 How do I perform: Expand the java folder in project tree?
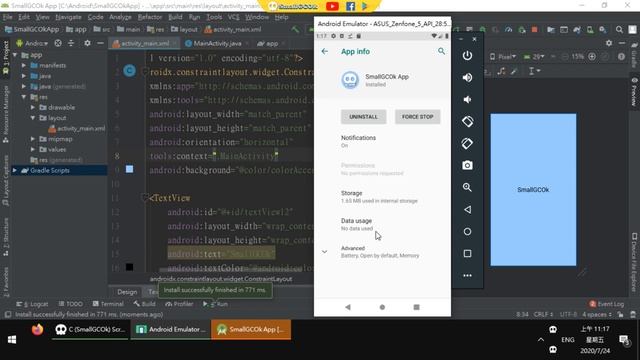[x=24, y=76]
